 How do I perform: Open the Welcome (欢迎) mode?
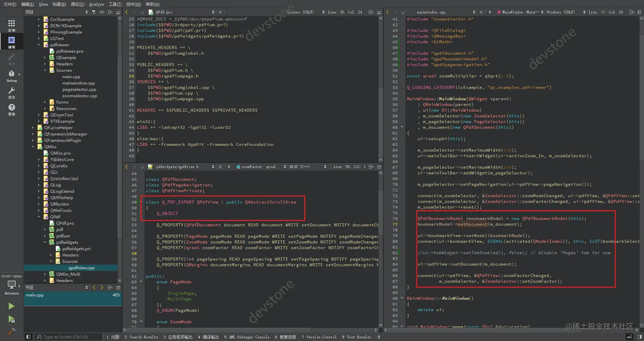11,26
